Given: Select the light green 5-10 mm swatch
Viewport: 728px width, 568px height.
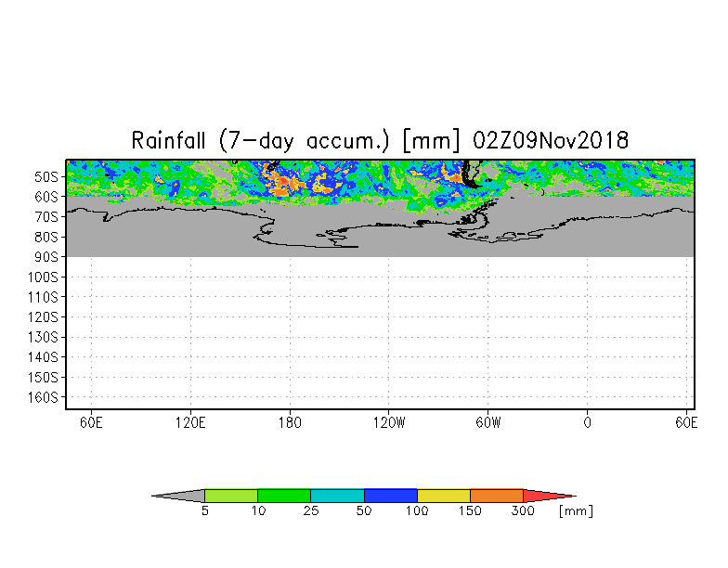Looking at the screenshot, I should click(x=231, y=496).
